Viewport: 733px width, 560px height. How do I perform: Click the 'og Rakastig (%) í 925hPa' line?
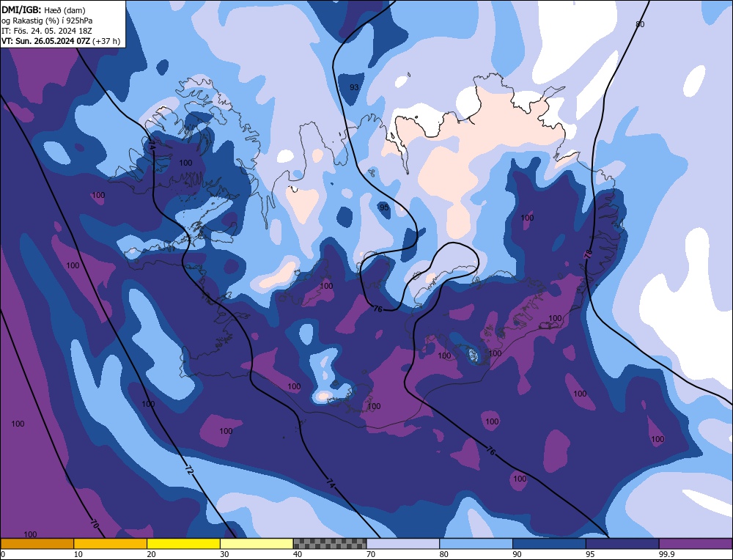tap(47, 21)
